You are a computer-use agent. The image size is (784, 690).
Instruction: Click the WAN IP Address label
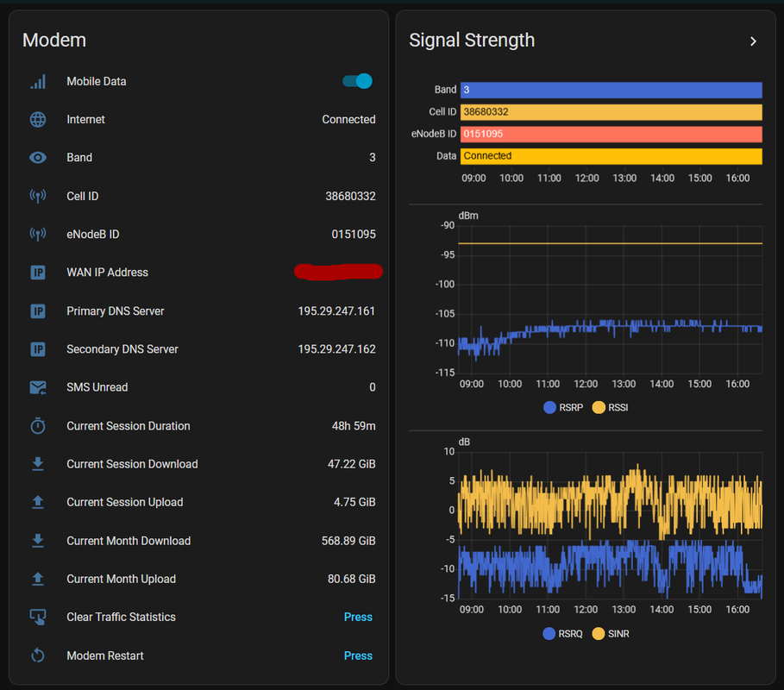coord(108,273)
